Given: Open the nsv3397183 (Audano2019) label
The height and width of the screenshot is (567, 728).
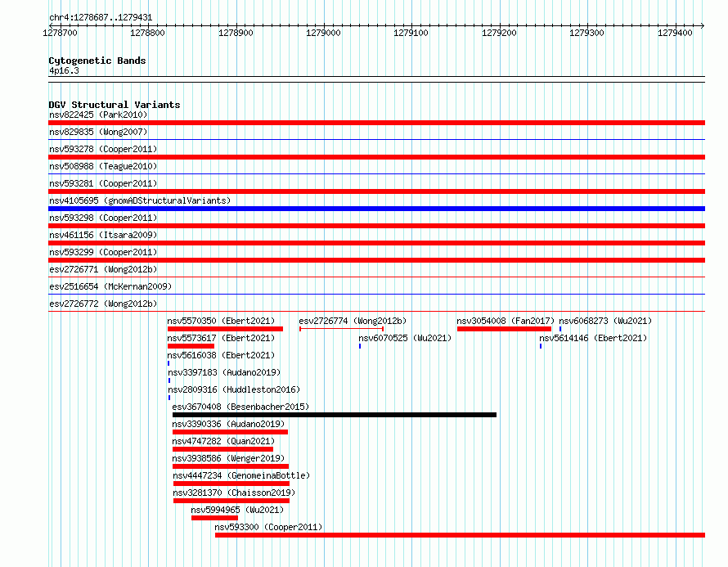Looking at the screenshot, I should click(224, 372).
